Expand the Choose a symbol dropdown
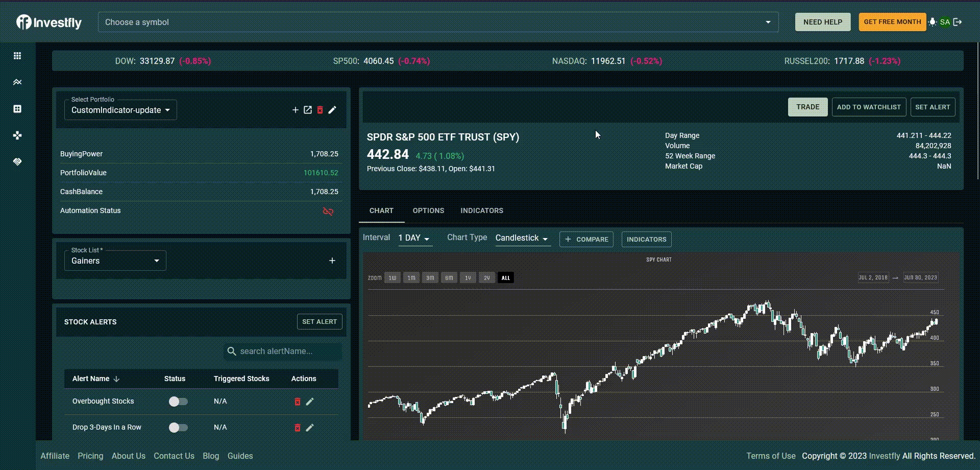The image size is (980, 470). click(768, 22)
